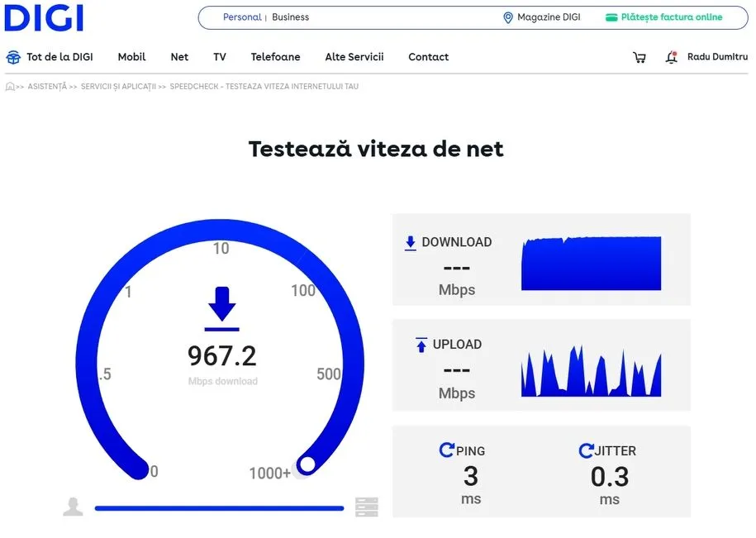756x538 pixels.
Task: Expand the Alte Servicii menu
Action: tap(354, 58)
